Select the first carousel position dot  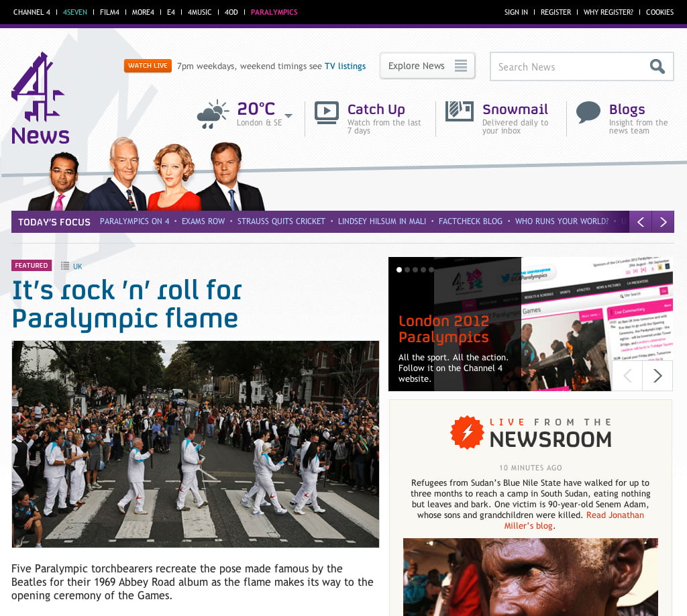(x=399, y=270)
